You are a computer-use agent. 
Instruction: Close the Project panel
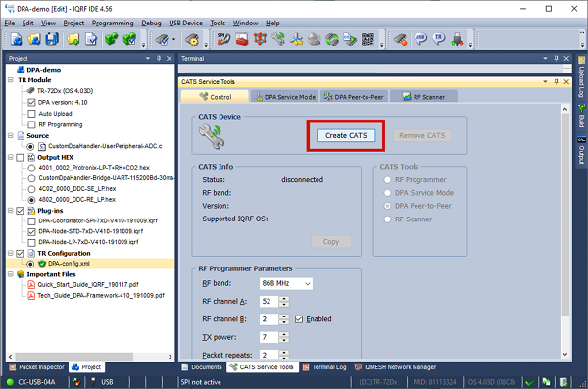170,58
